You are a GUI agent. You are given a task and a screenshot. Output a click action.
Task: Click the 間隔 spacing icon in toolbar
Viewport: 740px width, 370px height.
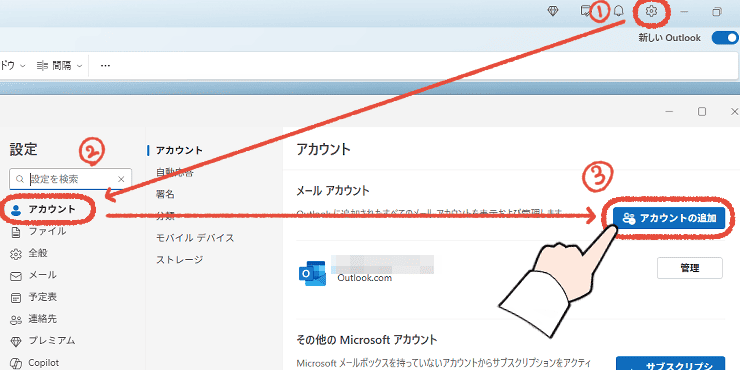tap(42, 66)
